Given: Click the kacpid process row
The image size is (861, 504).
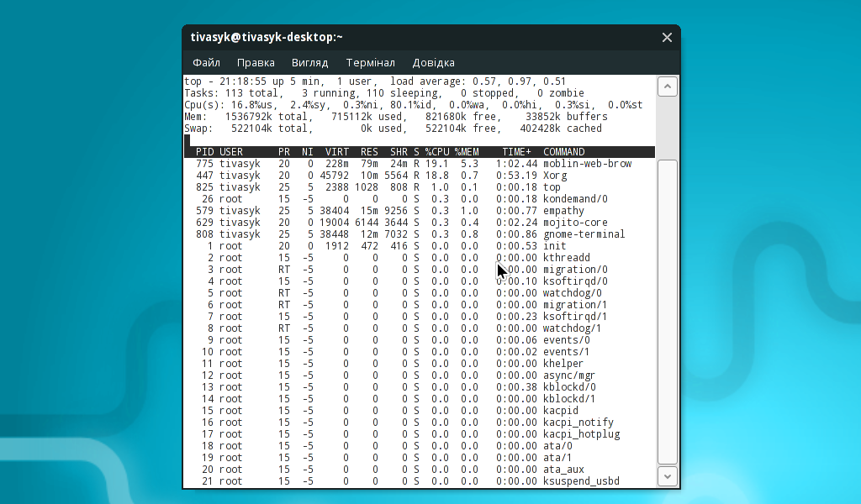Looking at the screenshot, I should (x=420, y=411).
